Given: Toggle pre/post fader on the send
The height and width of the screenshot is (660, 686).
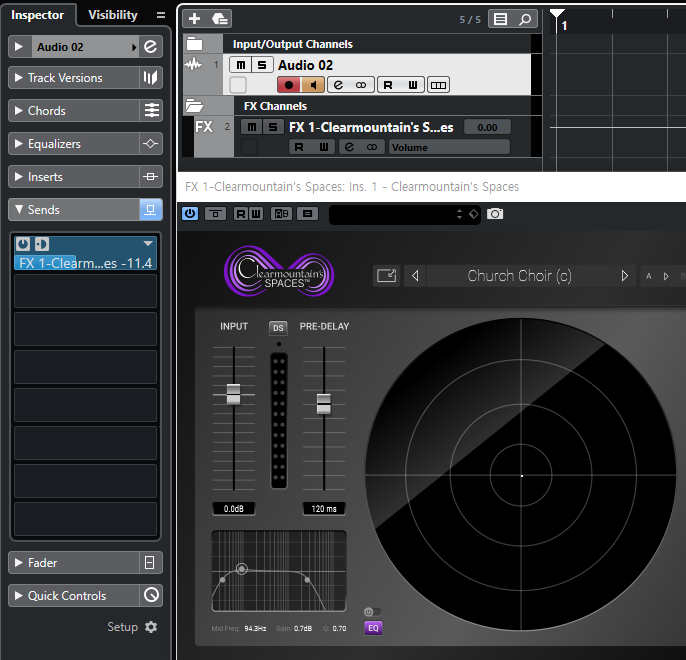Looking at the screenshot, I should [42, 244].
